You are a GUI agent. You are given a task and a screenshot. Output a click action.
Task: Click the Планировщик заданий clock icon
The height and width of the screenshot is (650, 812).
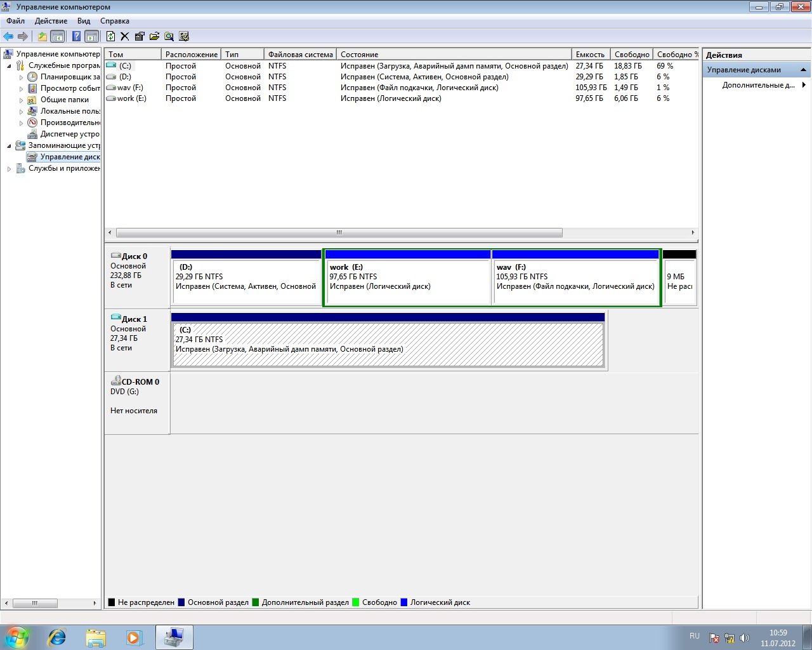(32, 77)
